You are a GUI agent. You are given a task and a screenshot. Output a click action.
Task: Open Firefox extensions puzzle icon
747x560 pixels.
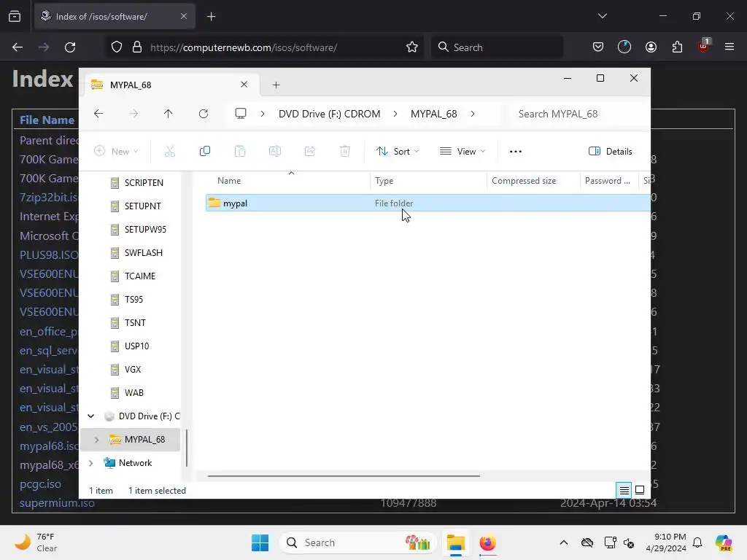tap(677, 47)
